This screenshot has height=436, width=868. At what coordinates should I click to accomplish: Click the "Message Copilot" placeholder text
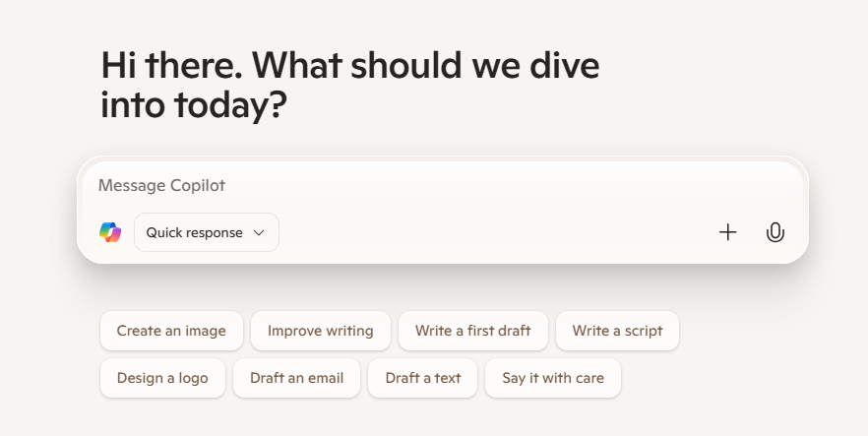click(x=161, y=185)
